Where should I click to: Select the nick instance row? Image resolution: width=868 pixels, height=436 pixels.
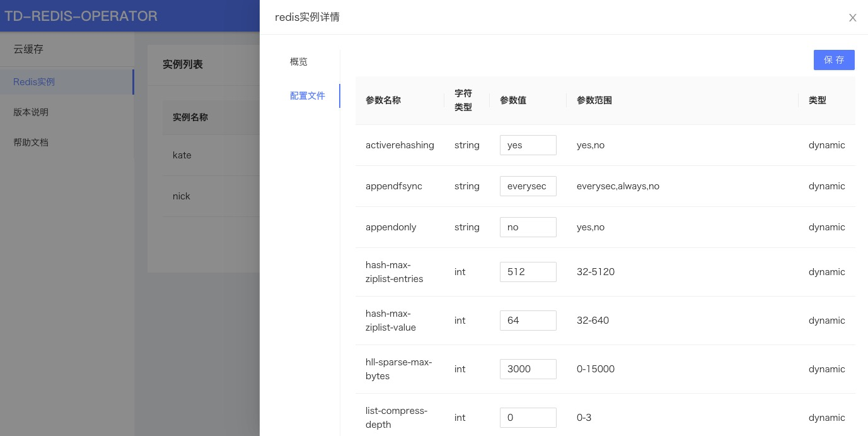(211, 196)
